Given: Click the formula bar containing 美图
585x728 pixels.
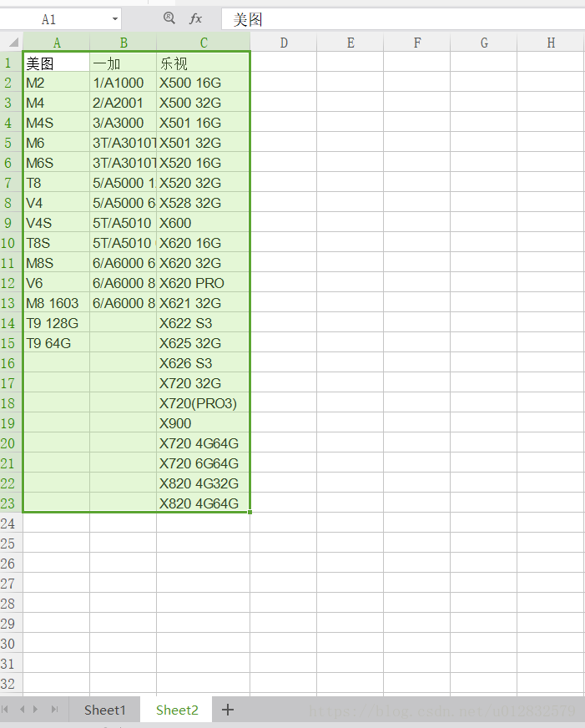Looking at the screenshot, I should pos(403,19).
